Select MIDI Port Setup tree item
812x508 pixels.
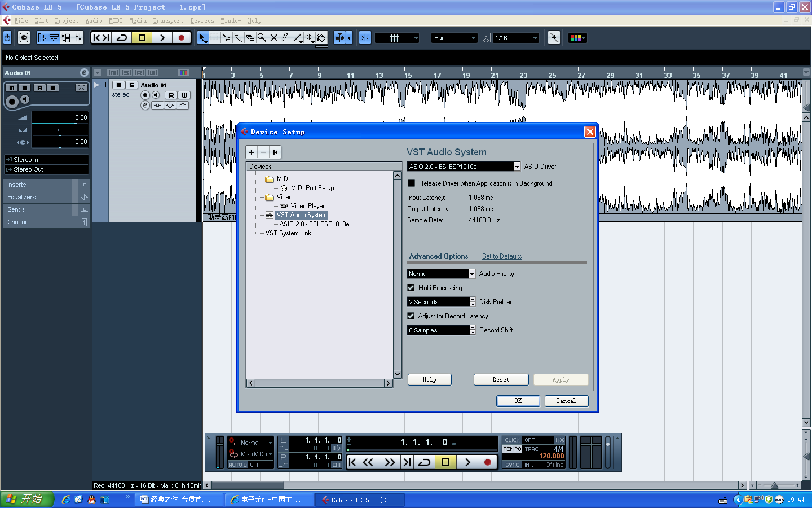pos(312,188)
